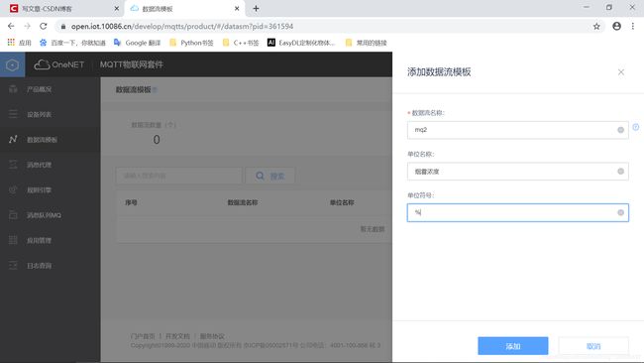Viewport: 644px width, 363px height.
Task: Switch to the 写文章-CSDN博客 browser tab
Action: (x=61, y=9)
